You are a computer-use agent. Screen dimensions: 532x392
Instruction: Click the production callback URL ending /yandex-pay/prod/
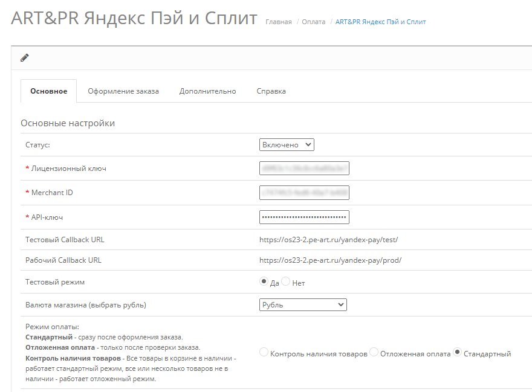pyautogui.click(x=331, y=260)
